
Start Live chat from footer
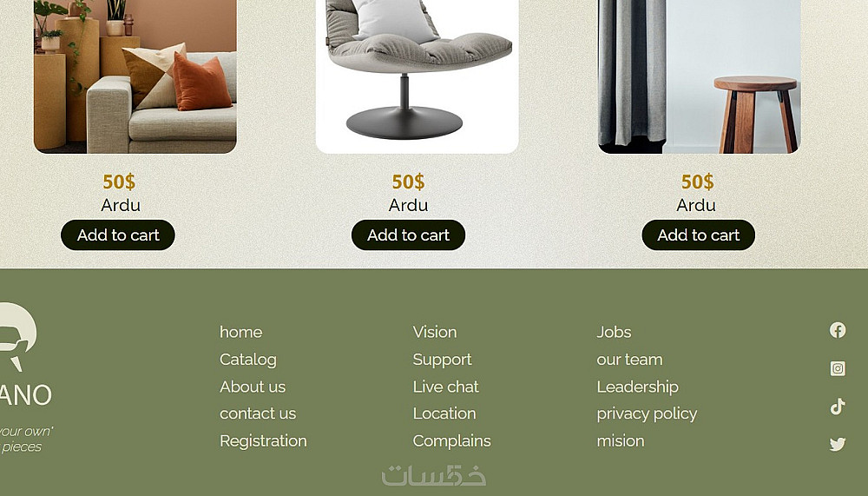pyautogui.click(x=445, y=387)
